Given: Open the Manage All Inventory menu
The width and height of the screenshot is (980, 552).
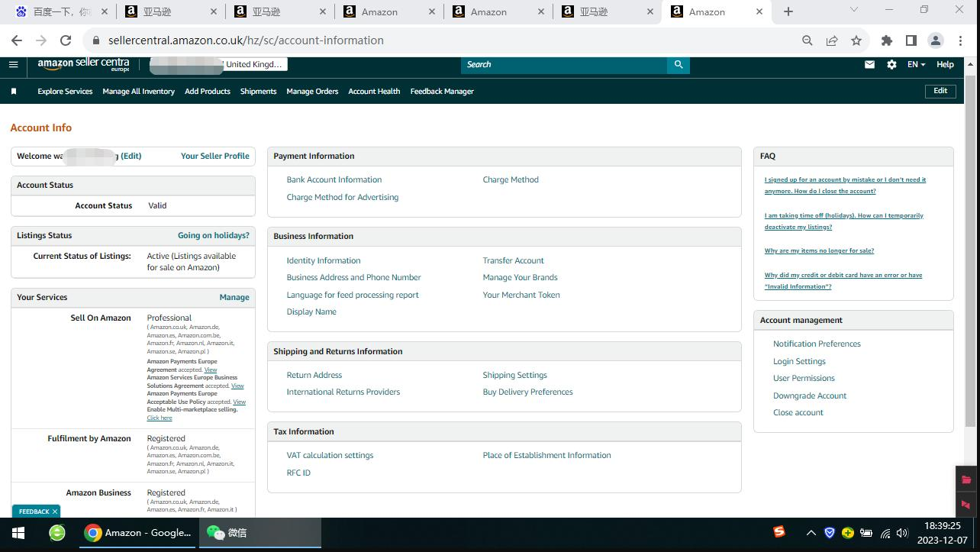Looking at the screenshot, I should pos(138,92).
